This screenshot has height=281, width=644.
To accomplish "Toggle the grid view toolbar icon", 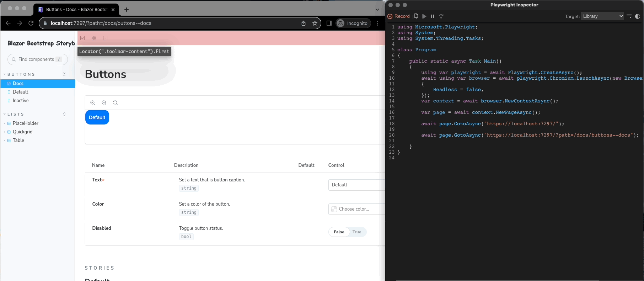I will tap(94, 38).
